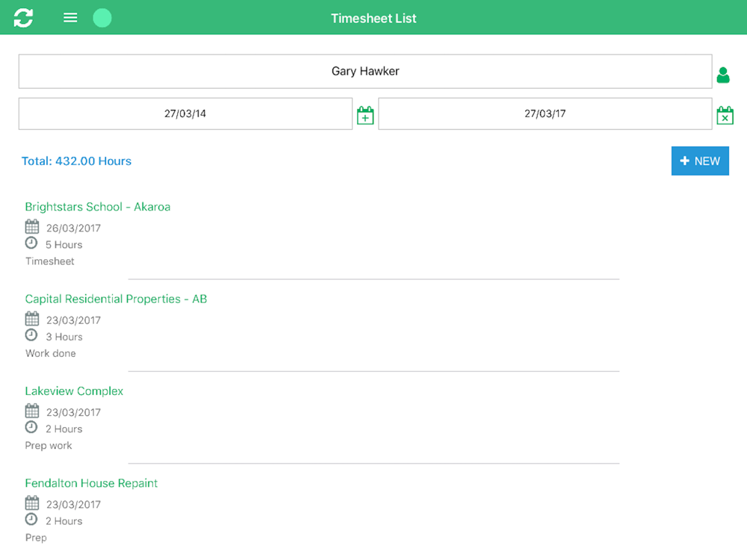Click Prep description under Fendalton House
The width and height of the screenshot is (747, 560).
[x=36, y=538]
